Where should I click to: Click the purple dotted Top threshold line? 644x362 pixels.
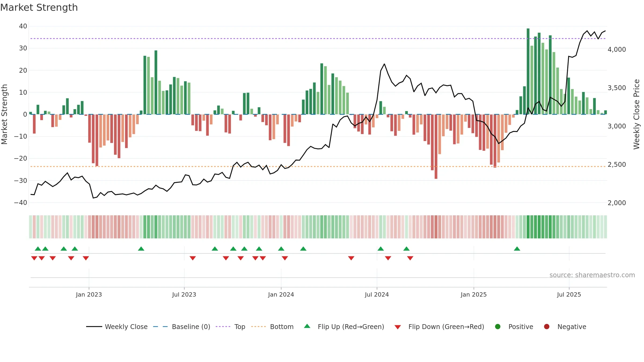(318, 39)
